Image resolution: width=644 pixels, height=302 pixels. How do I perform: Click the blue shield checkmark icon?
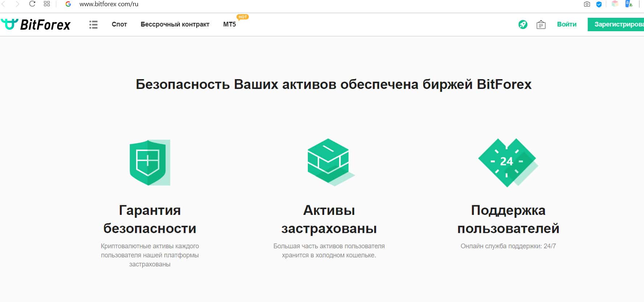599,4
